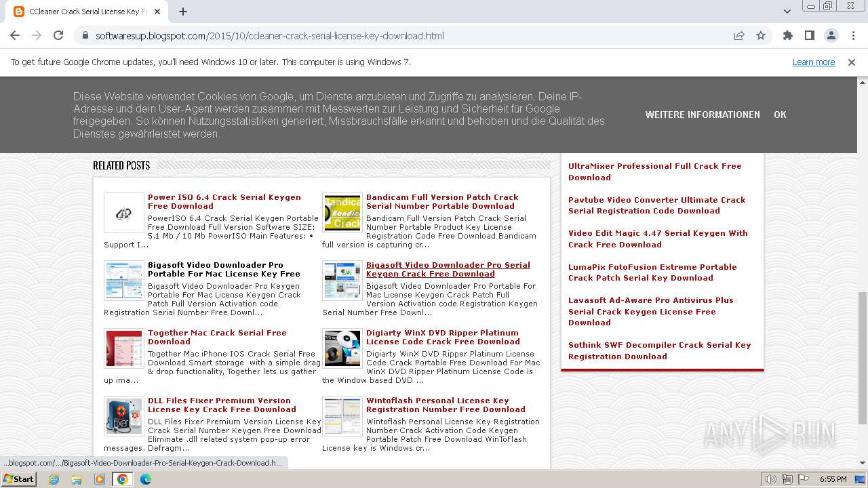Screen dimensions: 868x488
Task: Open the volume speaker tray icon
Action: tap(771, 479)
